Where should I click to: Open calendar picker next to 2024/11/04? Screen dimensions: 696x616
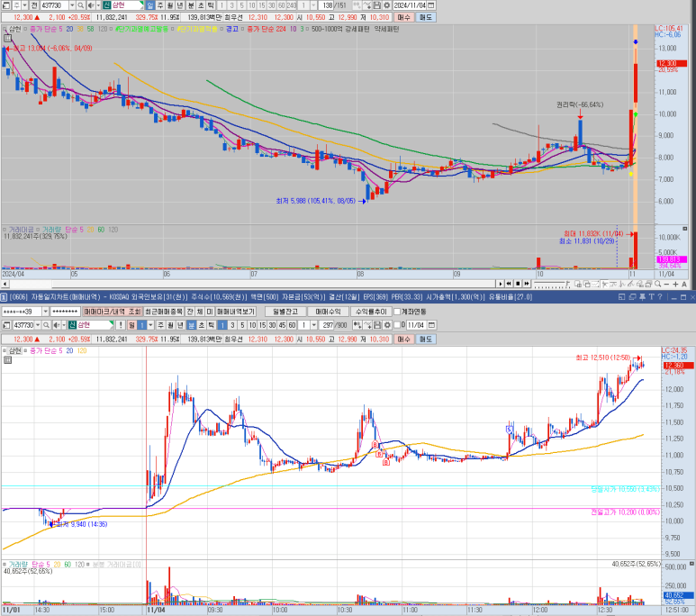[430, 5]
